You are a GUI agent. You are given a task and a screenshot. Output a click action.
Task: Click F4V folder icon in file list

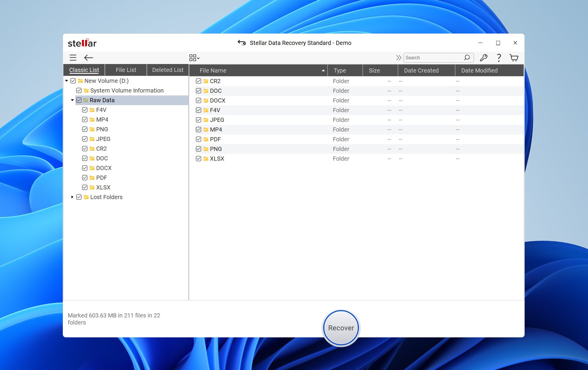(206, 110)
